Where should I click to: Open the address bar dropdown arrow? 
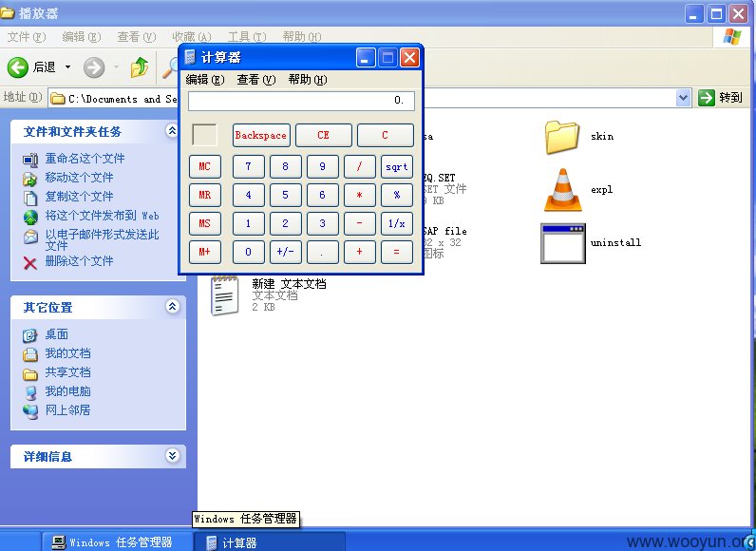[683, 98]
